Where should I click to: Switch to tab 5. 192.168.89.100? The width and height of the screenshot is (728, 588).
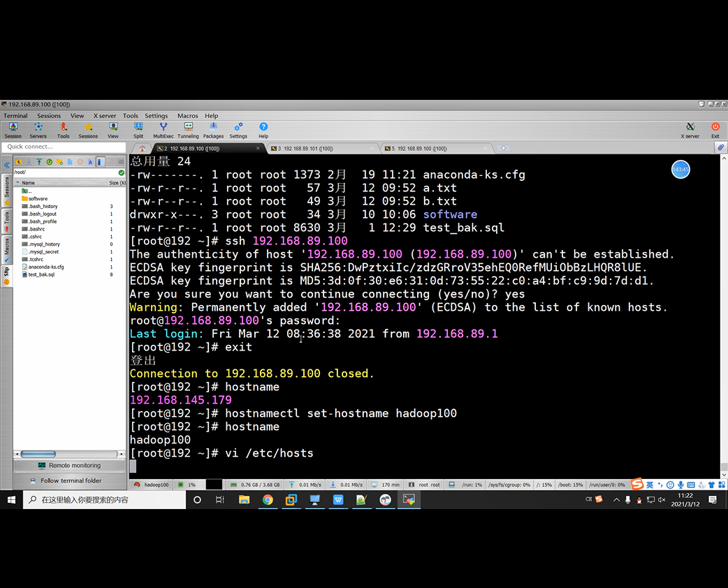435,149
